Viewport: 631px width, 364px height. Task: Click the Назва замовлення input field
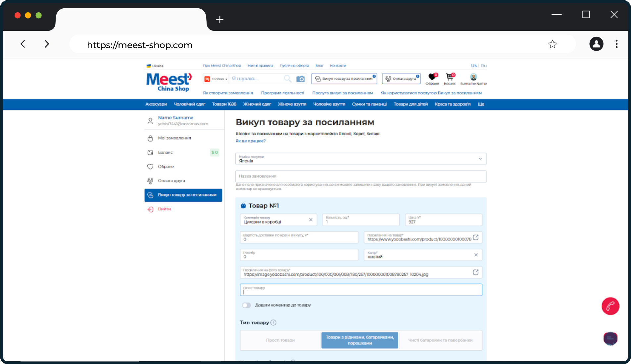pyautogui.click(x=361, y=176)
